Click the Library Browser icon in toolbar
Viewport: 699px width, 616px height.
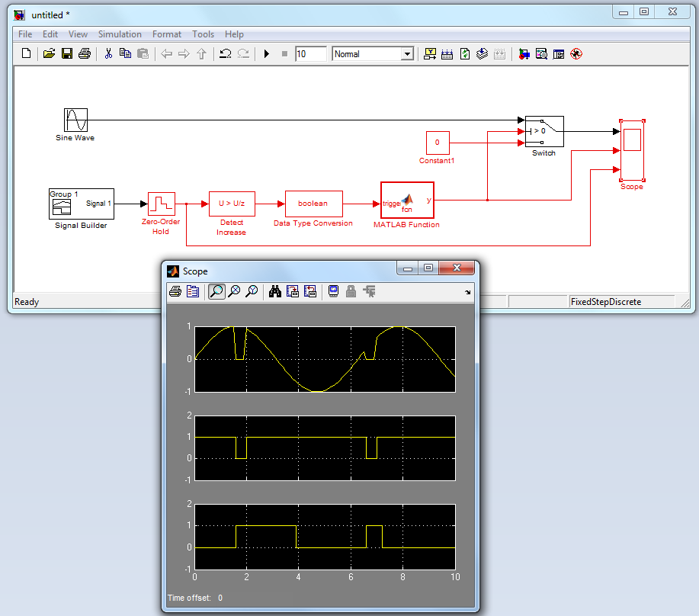(523, 54)
